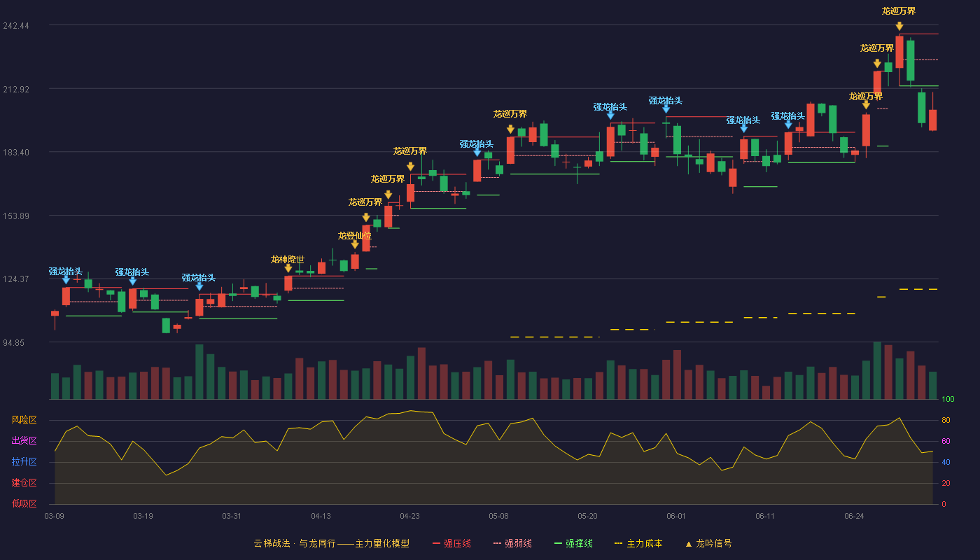Click the 05-08 date label
This screenshot has height=560, width=980.
tap(499, 516)
